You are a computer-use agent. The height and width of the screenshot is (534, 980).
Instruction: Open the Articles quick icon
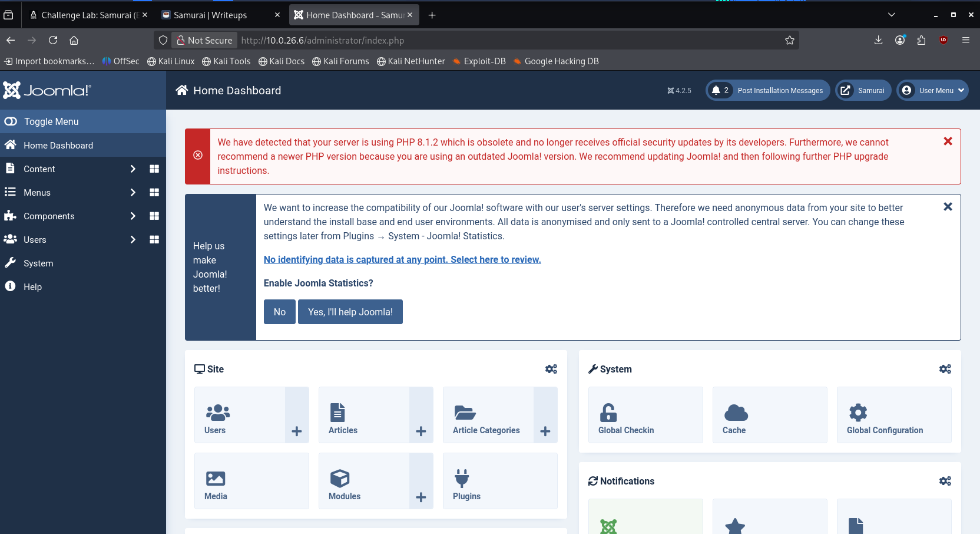(x=364, y=415)
